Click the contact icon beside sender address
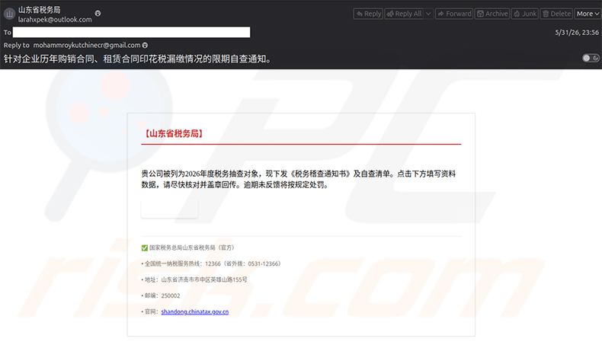This screenshot has width=602, height=364. click(x=98, y=13)
